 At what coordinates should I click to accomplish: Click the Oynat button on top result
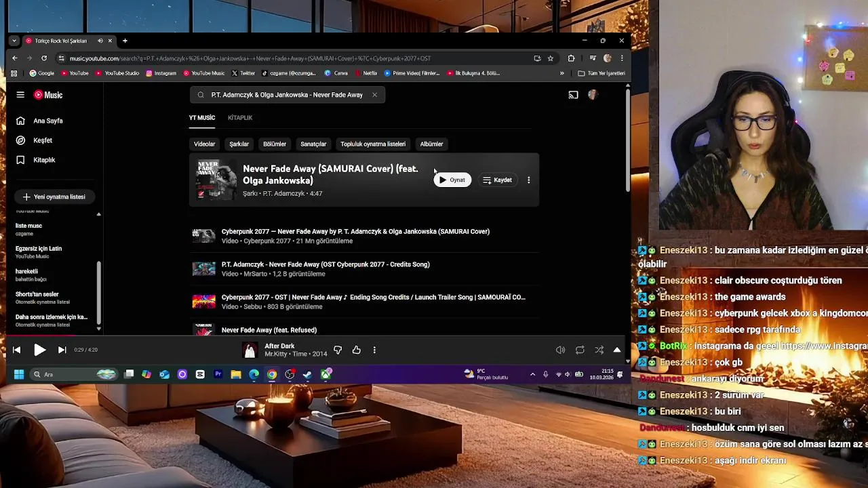[452, 180]
